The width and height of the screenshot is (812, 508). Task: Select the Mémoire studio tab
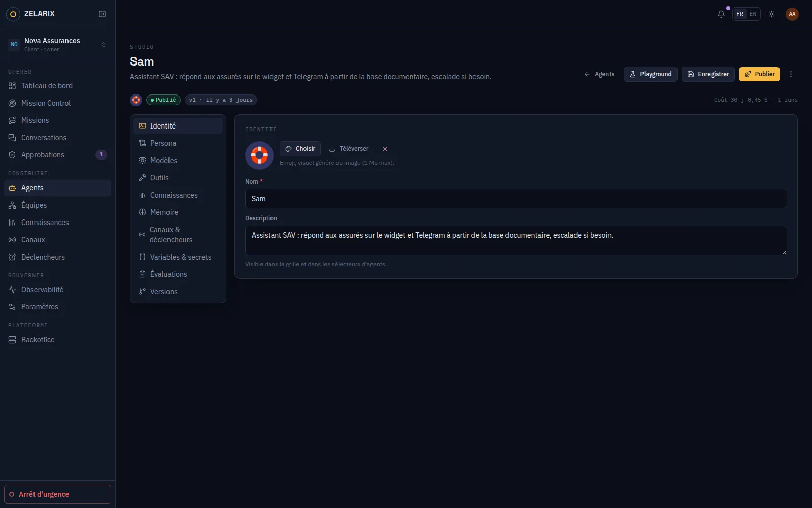pyautogui.click(x=178, y=212)
